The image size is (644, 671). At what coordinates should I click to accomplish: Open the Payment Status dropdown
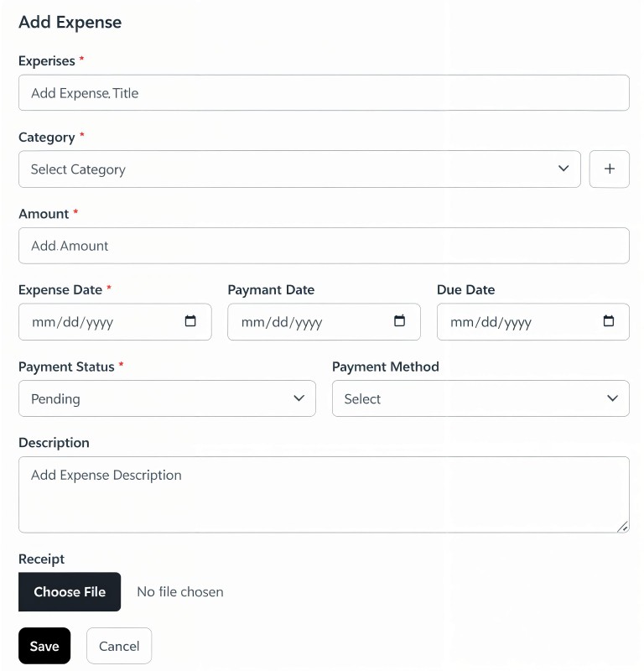[x=167, y=398]
